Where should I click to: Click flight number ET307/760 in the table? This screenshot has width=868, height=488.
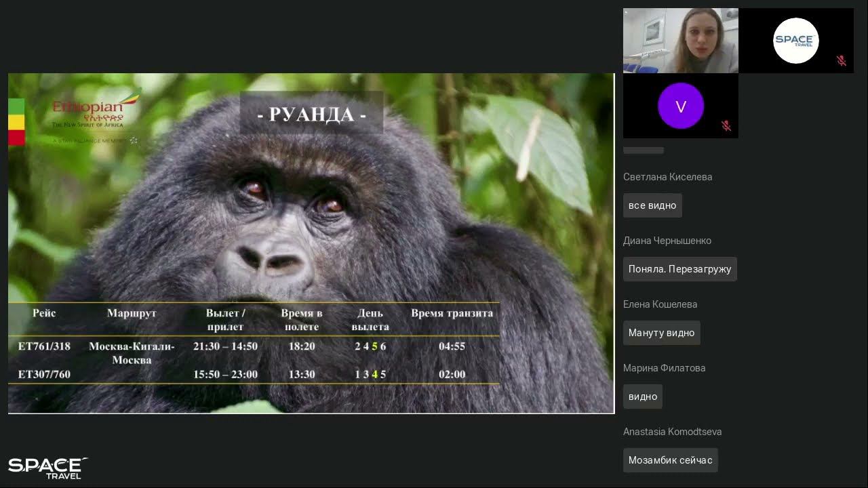pos(44,374)
